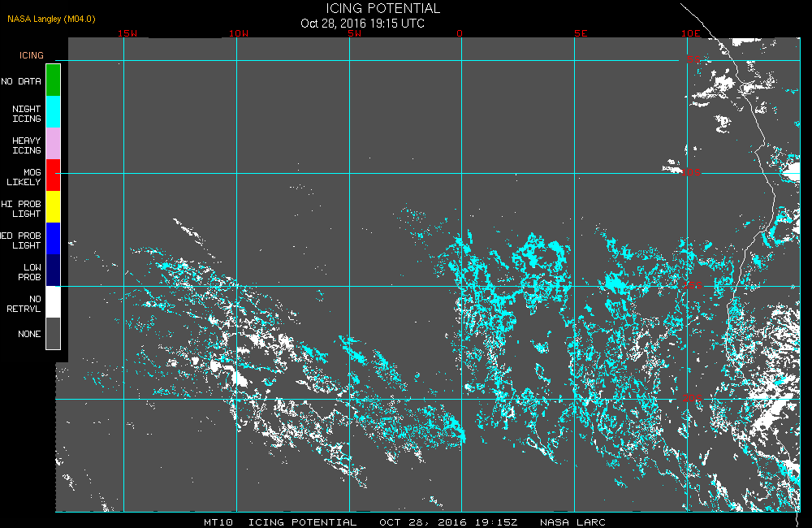Click the 'Oct 28, 2016 19:15 UTC' timestamp
Viewport: 812px width, 528px height.
point(362,24)
